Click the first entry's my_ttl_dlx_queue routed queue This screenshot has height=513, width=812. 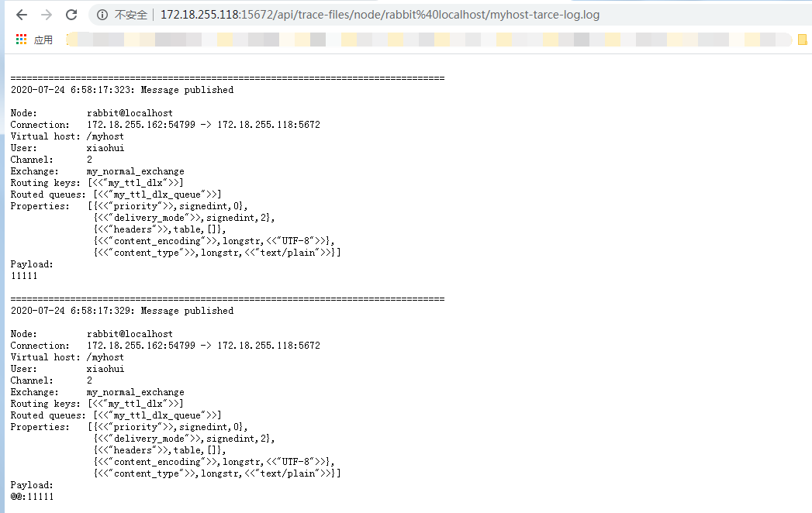[157, 195]
